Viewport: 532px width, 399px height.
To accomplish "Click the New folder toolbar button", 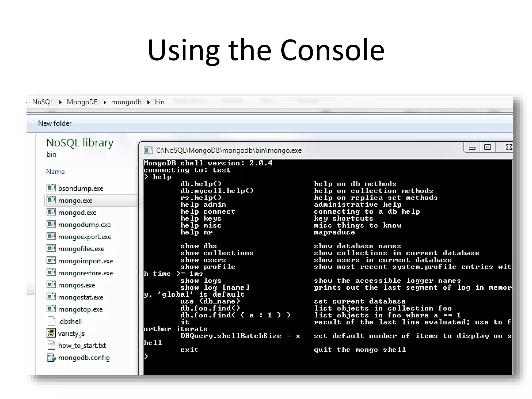I will point(55,123).
